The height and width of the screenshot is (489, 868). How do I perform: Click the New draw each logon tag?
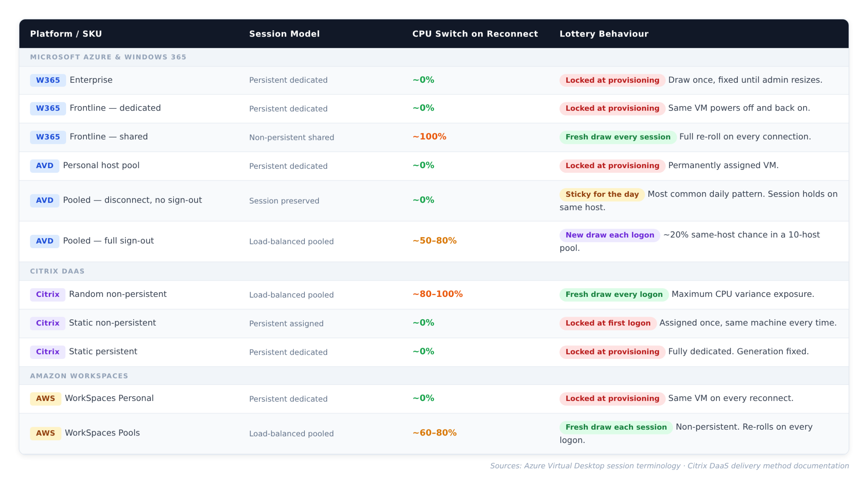click(x=610, y=235)
